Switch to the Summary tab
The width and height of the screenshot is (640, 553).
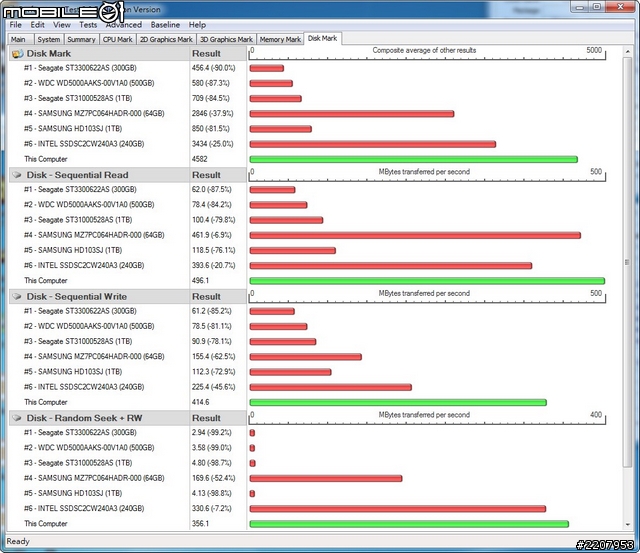[81, 40]
